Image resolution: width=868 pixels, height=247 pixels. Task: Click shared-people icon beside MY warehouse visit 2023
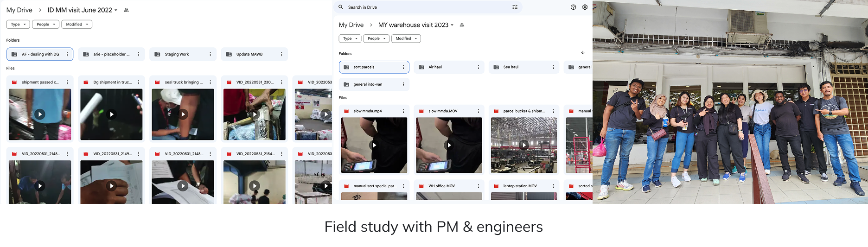coord(462,25)
